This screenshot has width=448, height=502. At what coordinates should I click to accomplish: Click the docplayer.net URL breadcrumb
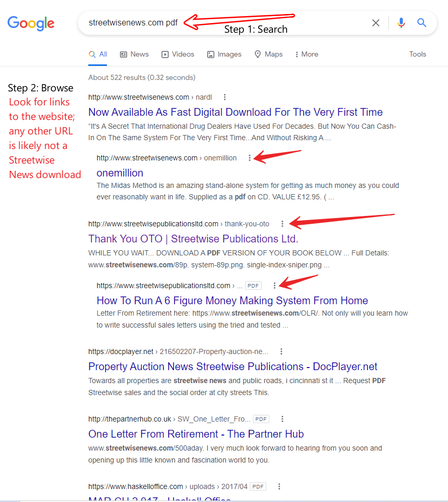(x=178, y=351)
